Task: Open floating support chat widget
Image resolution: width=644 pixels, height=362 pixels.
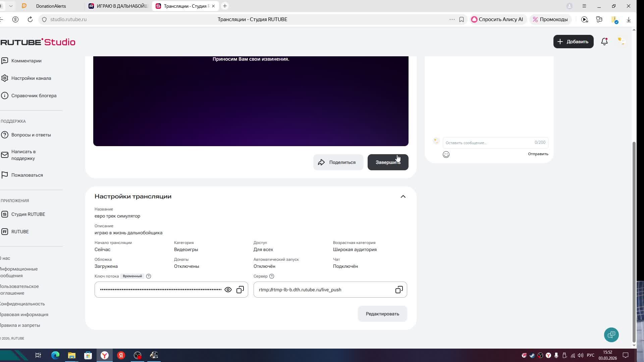Action: [x=611, y=335]
